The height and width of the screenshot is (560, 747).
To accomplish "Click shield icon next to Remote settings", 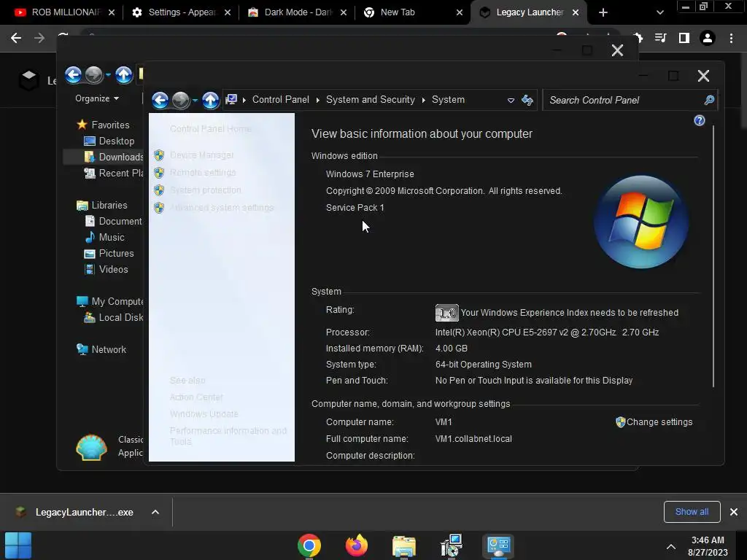I will (x=159, y=172).
